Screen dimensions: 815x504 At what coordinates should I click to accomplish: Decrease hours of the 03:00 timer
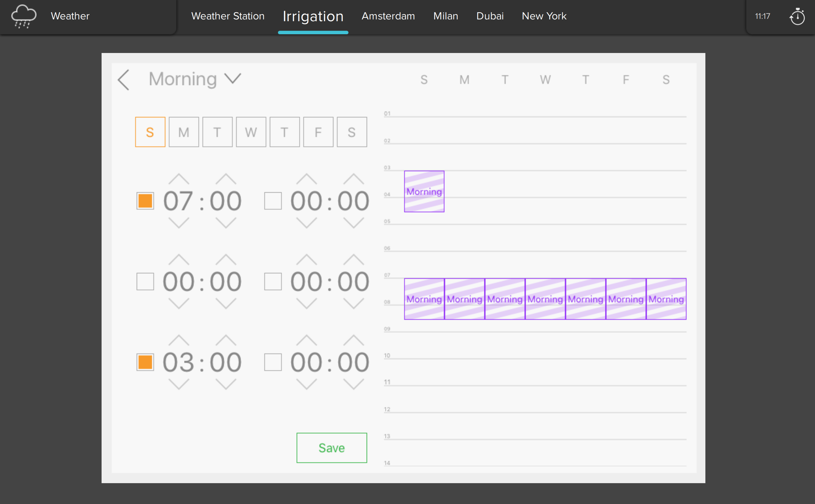179,384
